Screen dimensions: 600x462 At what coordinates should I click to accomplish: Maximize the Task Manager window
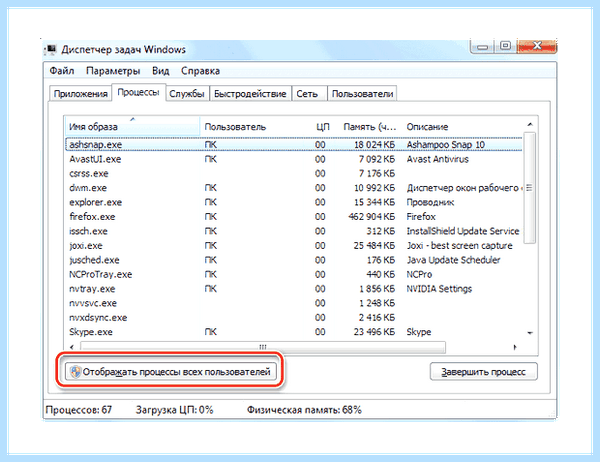click(505, 46)
